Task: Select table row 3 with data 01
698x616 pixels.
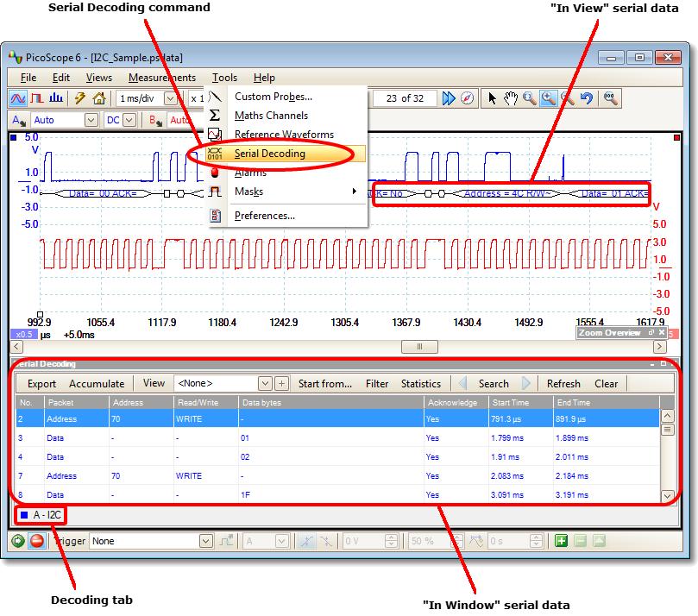Action: tap(337, 438)
